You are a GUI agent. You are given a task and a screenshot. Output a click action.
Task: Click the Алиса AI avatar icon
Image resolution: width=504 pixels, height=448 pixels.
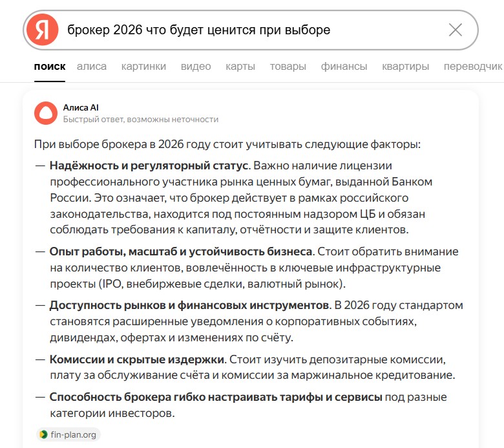45,113
